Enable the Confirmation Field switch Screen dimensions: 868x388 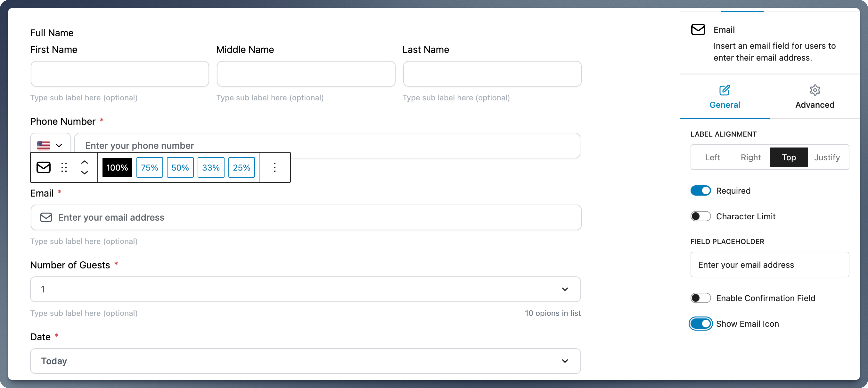700,298
